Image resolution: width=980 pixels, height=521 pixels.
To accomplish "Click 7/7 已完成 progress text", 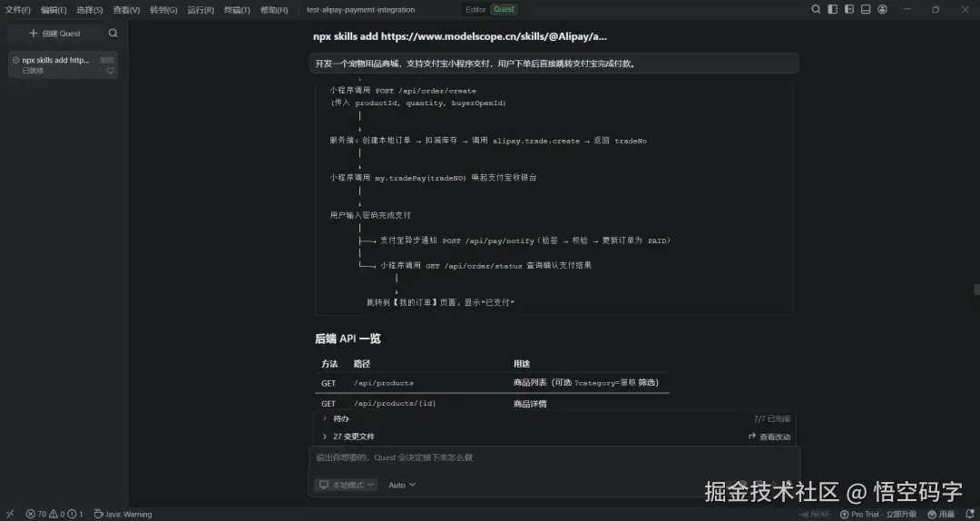I will click(772, 418).
